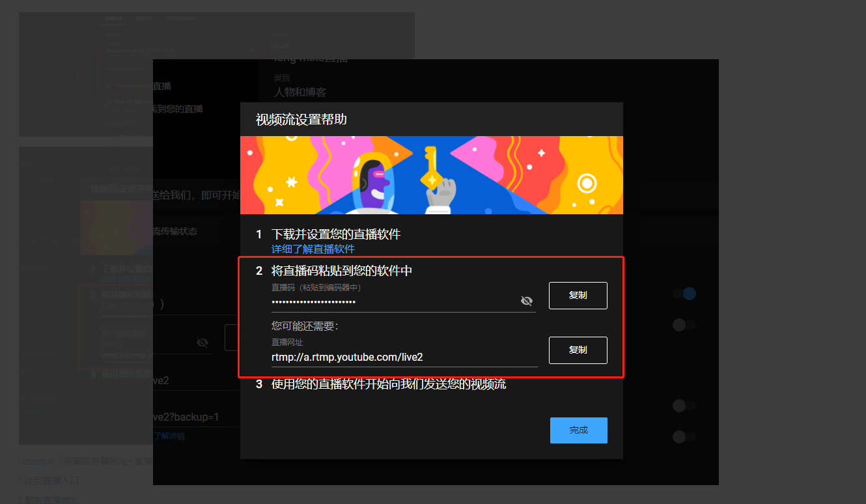The image size is (866, 504).
Task: Copy the 直播网址 stream URL with 复制
Action: (578, 350)
